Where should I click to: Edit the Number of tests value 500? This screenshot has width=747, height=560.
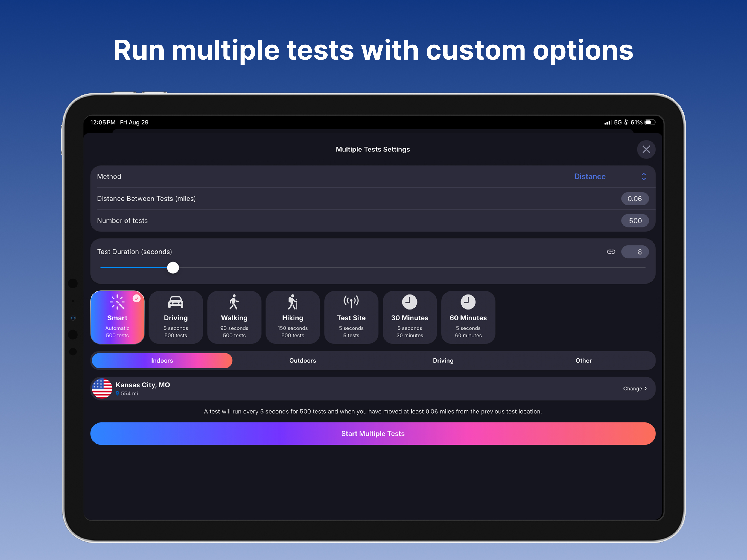(635, 221)
